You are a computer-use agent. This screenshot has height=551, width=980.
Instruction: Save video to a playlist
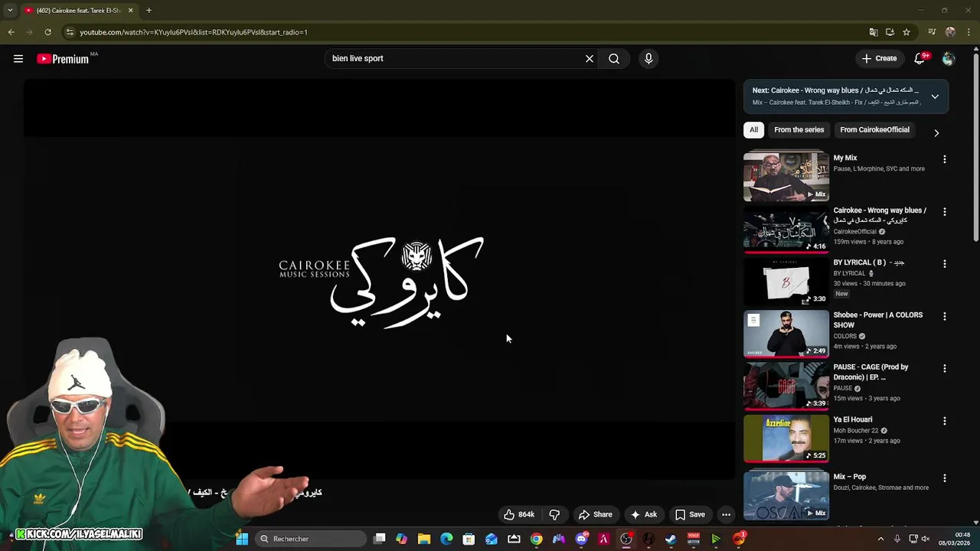690,514
